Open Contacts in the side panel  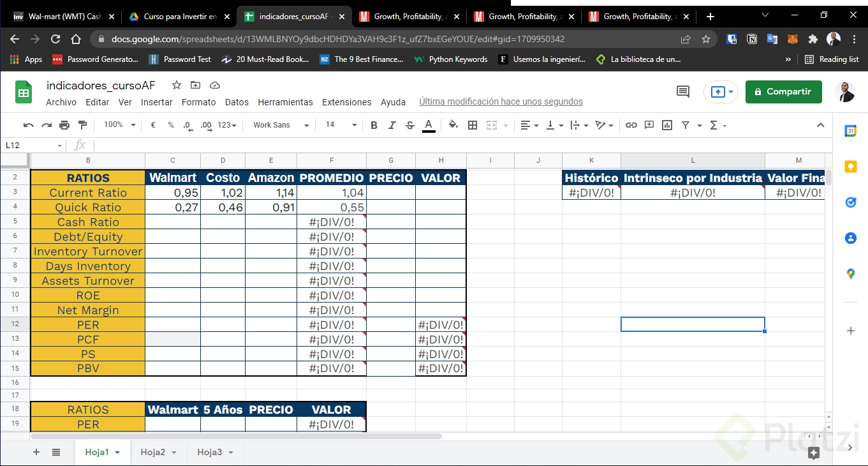pos(850,238)
